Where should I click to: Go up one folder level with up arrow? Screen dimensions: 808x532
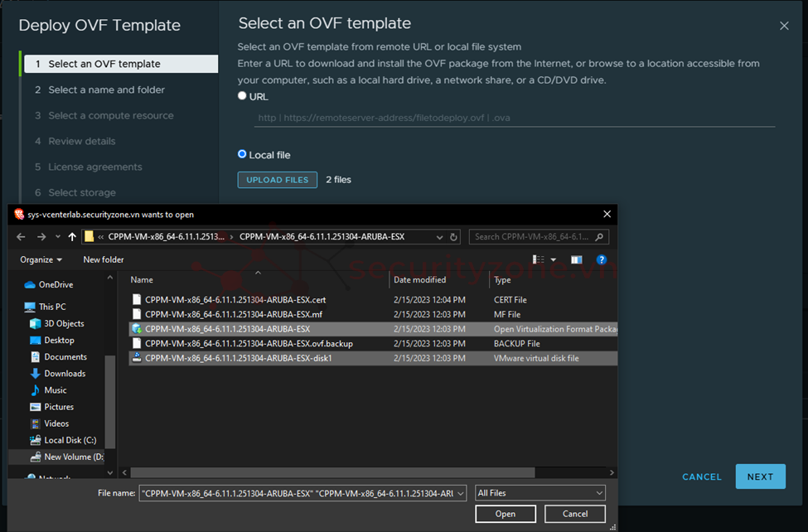(72, 237)
